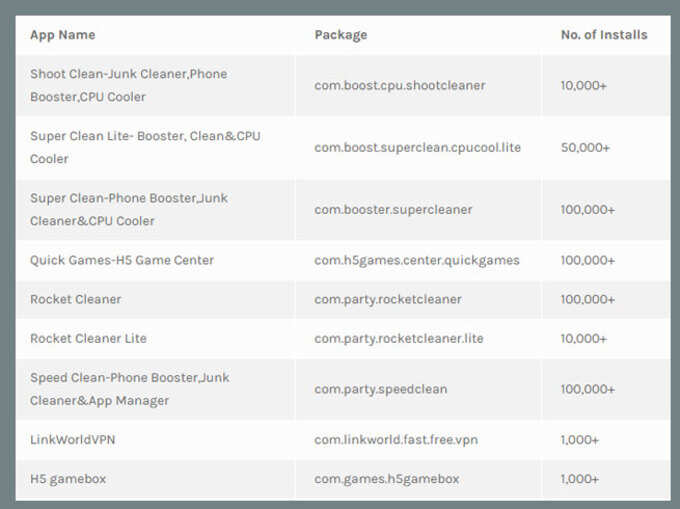
Task: Click package com.h5games.center.quickgames
Action: [x=417, y=260]
